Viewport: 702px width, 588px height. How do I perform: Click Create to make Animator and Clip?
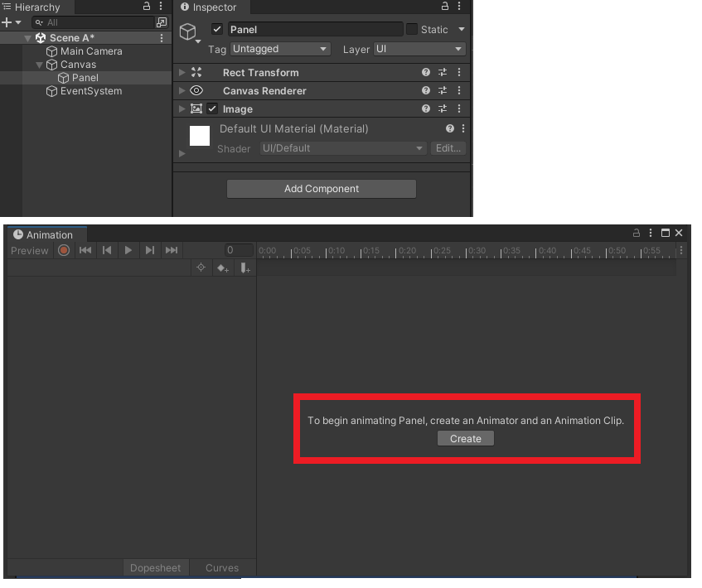point(466,439)
